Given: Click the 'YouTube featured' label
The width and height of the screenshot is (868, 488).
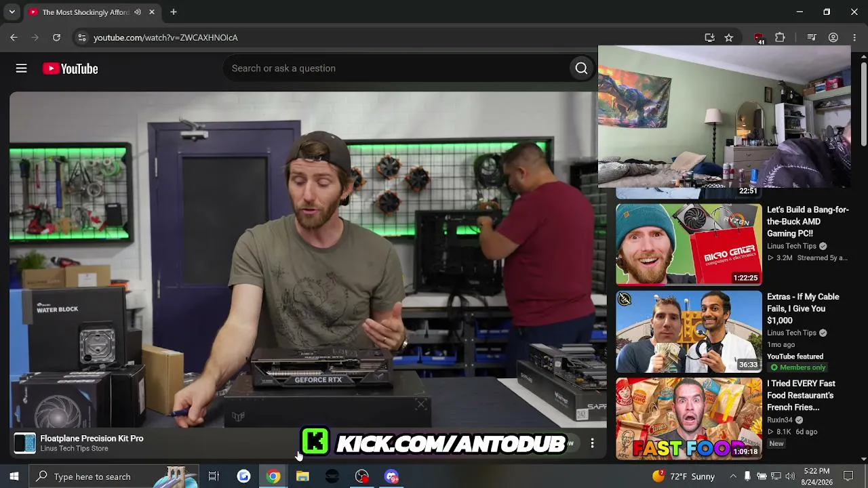Looking at the screenshot, I should click(x=795, y=357).
